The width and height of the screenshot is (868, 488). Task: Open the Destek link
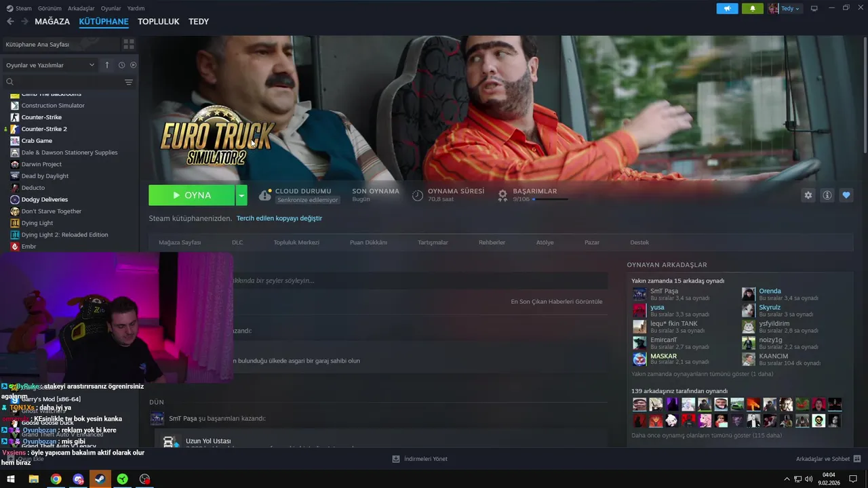tap(639, 243)
